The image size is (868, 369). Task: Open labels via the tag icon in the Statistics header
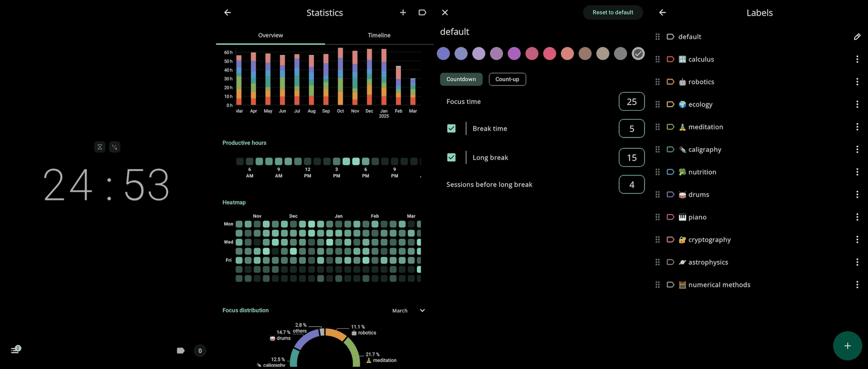[x=422, y=13]
